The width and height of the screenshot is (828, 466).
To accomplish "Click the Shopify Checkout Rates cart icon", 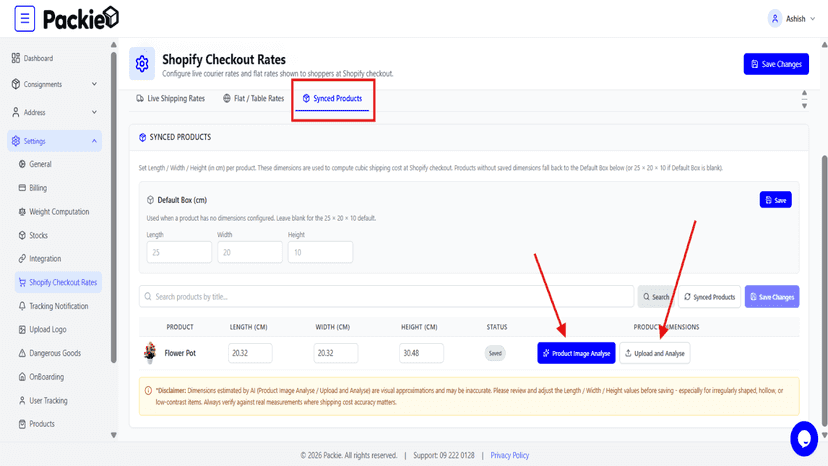I will tap(22, 282).
